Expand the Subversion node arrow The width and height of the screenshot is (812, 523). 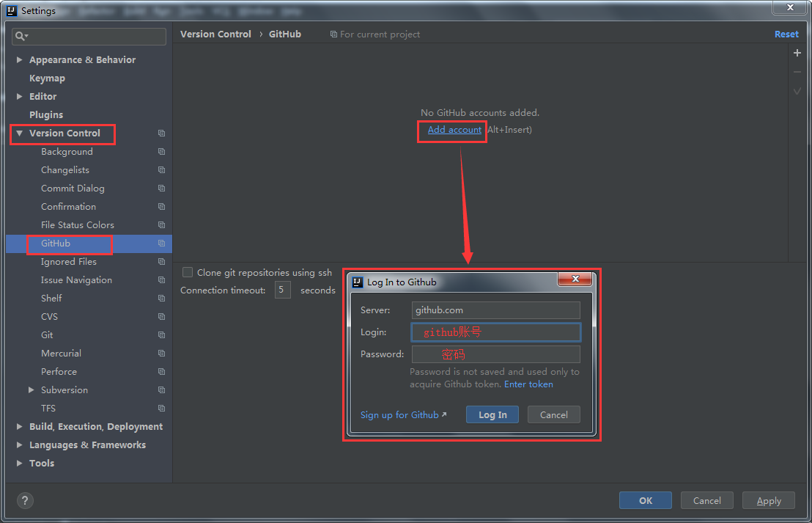31,389
